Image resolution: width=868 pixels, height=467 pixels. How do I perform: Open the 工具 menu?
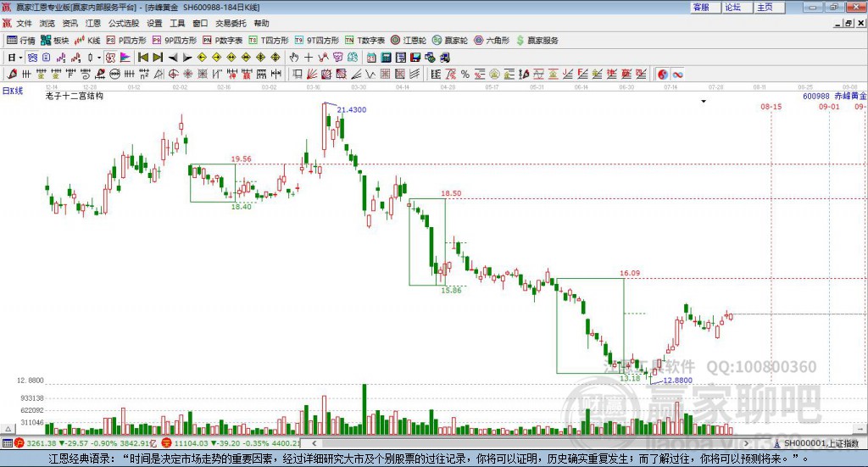click(x=177, y=23)
